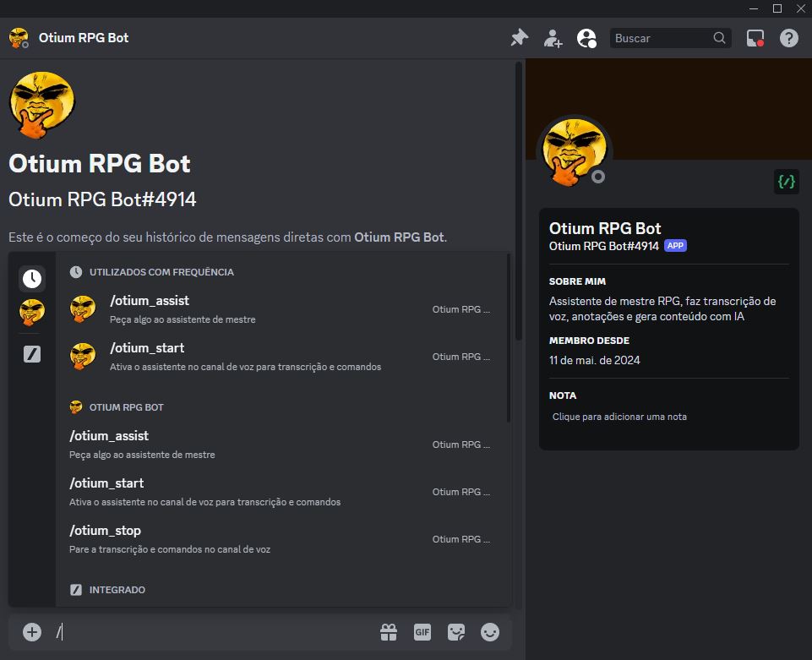Open the help question mark icon
812x660 pixels.
click(788, 38)
